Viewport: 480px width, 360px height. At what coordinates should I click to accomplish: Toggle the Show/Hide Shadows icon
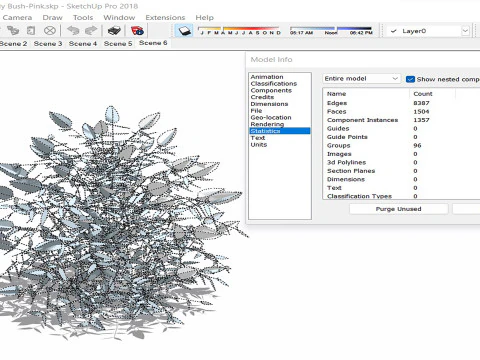coord(184,31)
